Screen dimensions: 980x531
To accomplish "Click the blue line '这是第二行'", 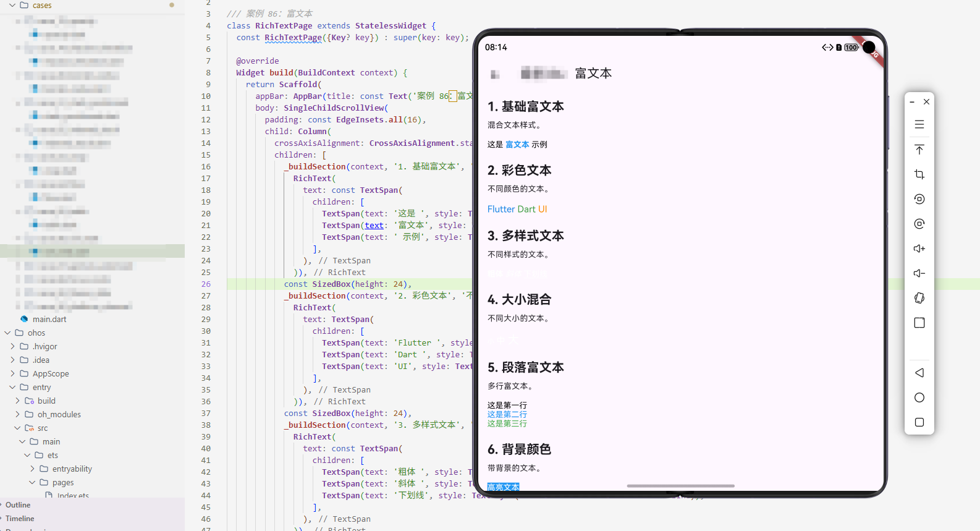I will [507, 415].
